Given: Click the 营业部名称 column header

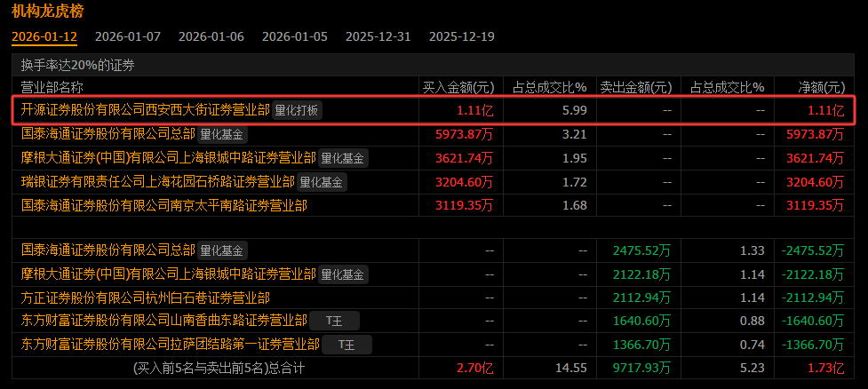Looking at the screenshot, I should point(52,87).
